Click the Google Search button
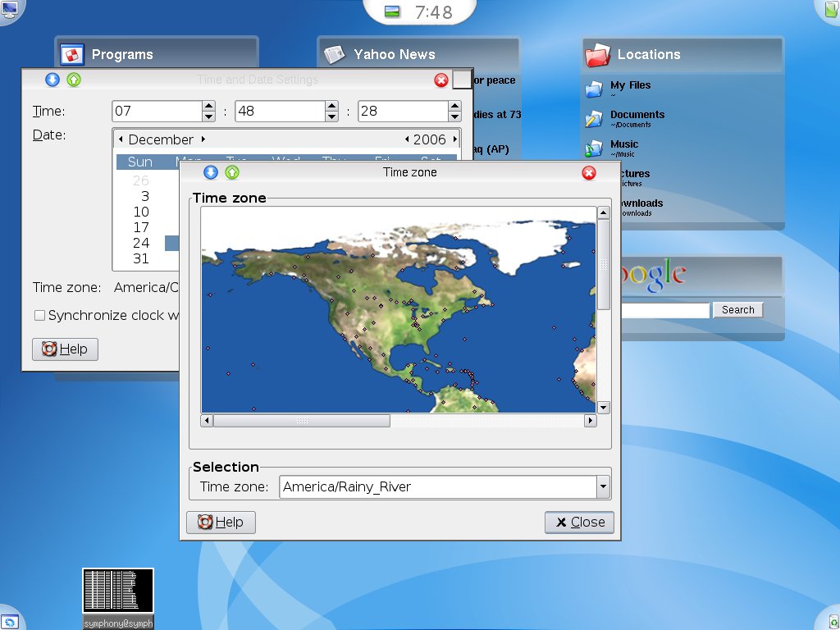The width and height of the screenshot is (840, 630). pos(737,309)
